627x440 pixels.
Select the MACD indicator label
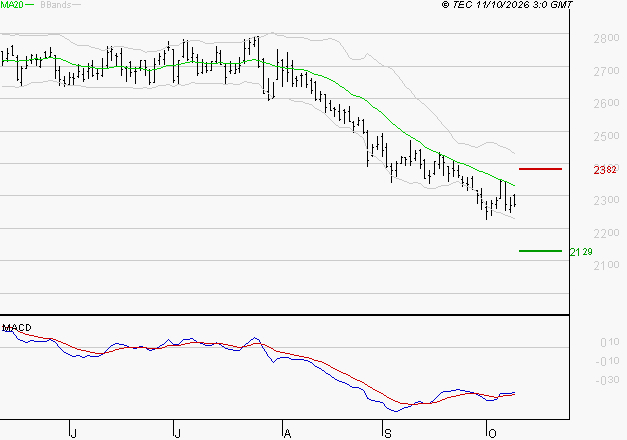[x=17, y=328]
